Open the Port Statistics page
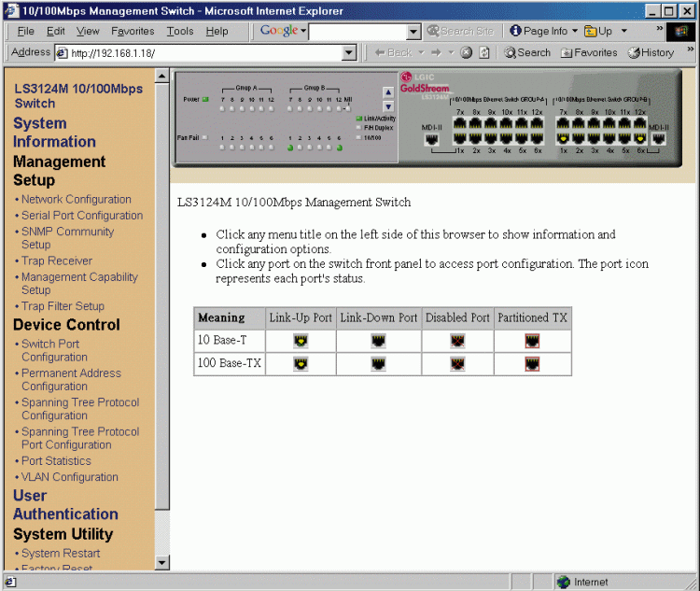700x591 pixels. coord(56,460)
